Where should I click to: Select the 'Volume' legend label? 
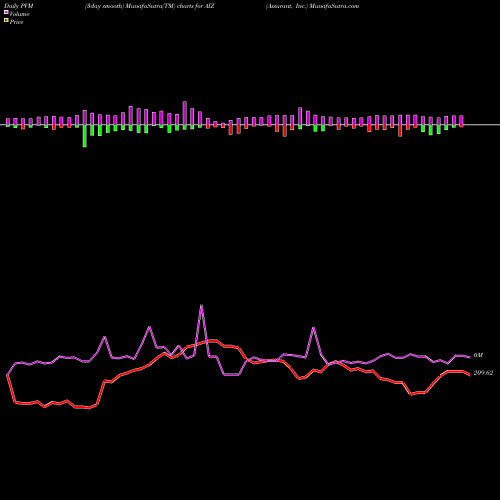[x=19, y=14]
